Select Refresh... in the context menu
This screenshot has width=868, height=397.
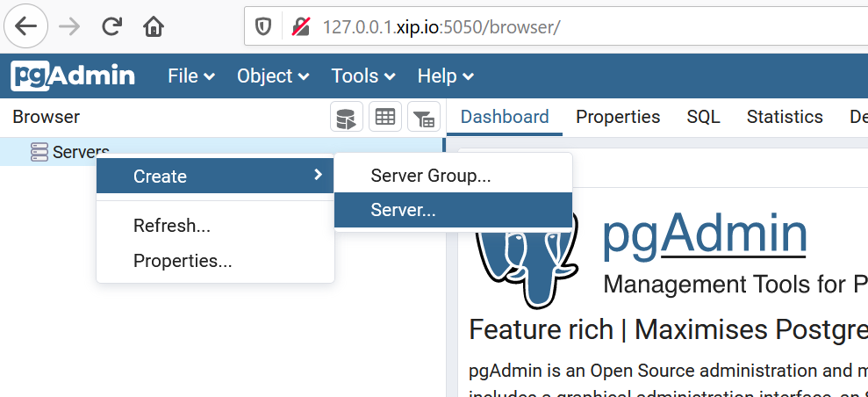[x=215, y=226]
